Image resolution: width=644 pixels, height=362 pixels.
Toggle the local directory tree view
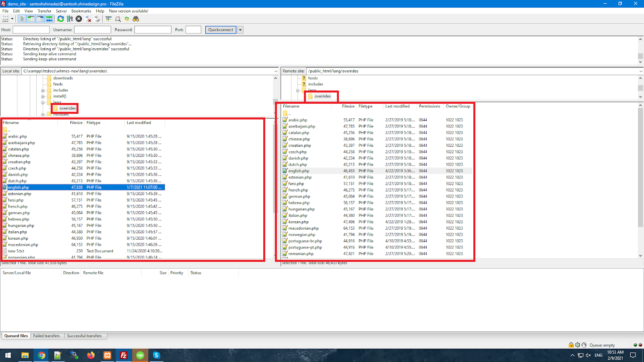(31, 19)
